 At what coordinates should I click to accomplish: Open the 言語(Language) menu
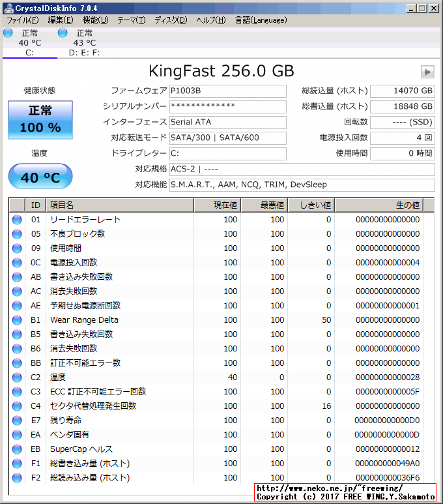pos(261,20)
